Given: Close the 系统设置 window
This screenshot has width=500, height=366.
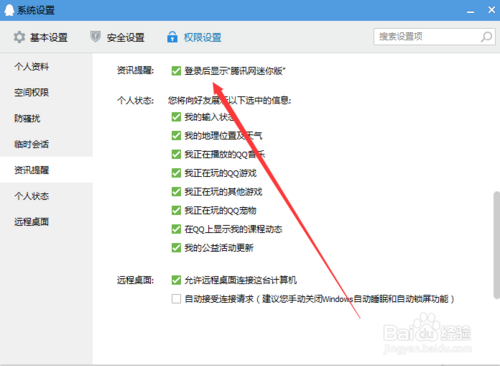Looking at the screenshot, I should click(491, 10).
